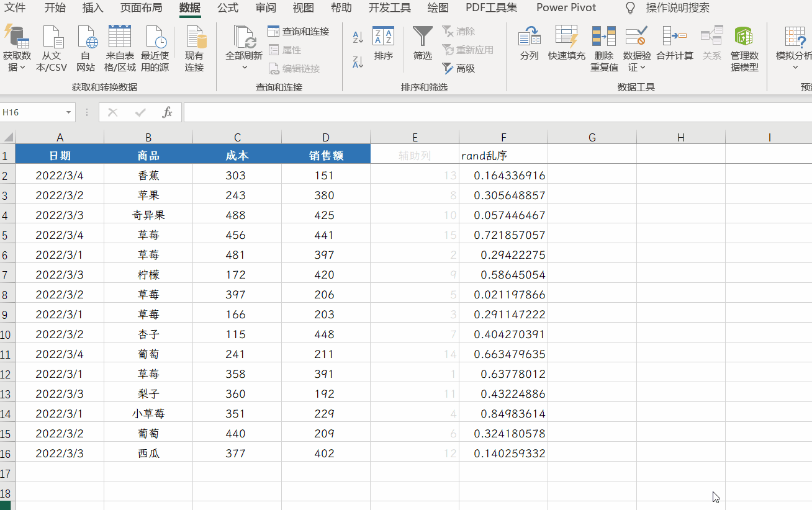Confirm the formula bar entry checkmark
Viewport: 812px width, 510px height.
pyautogui.click(x=140, y=112)
